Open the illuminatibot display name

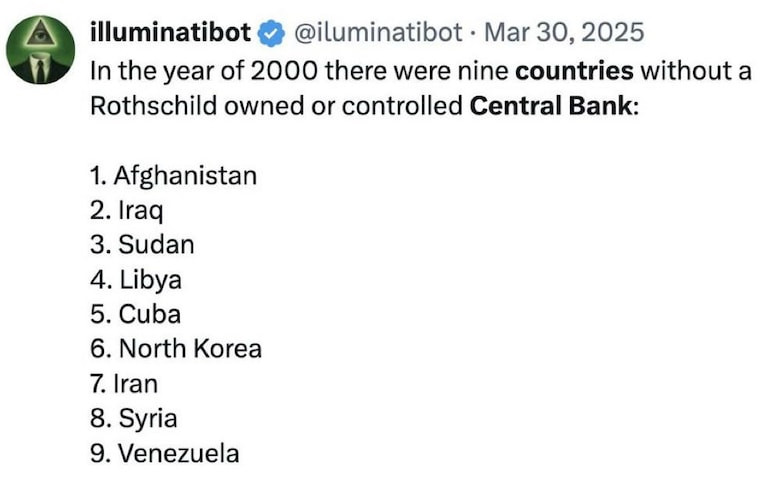[x=170, y=33]
